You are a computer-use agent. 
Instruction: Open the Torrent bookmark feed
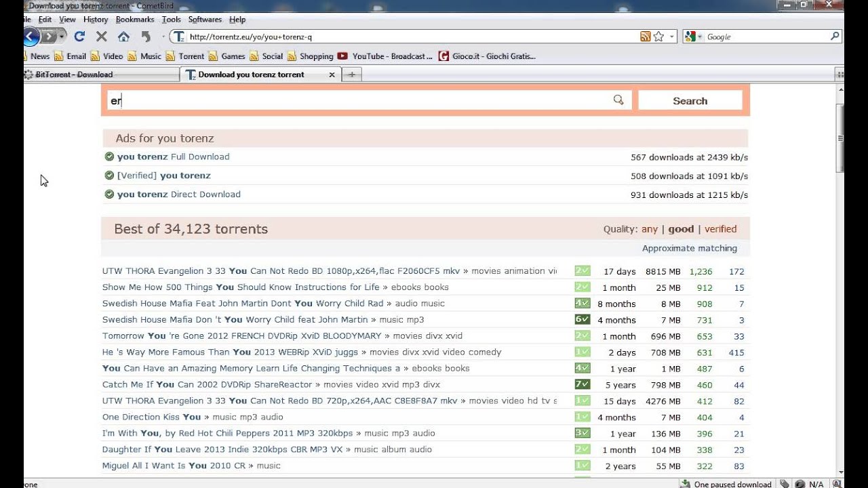point(185,56)
